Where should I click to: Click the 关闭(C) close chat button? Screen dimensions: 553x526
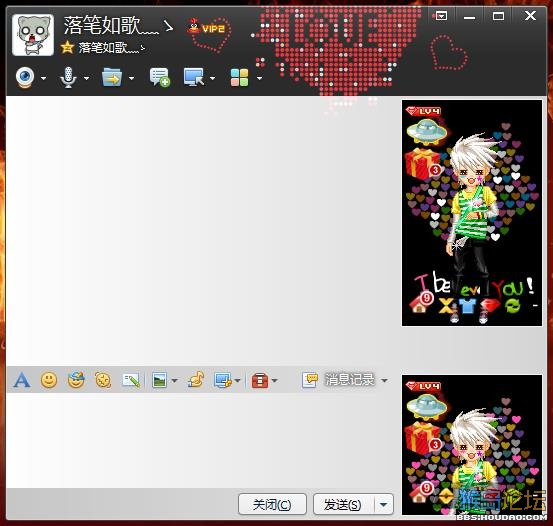(x=272, y=504)
